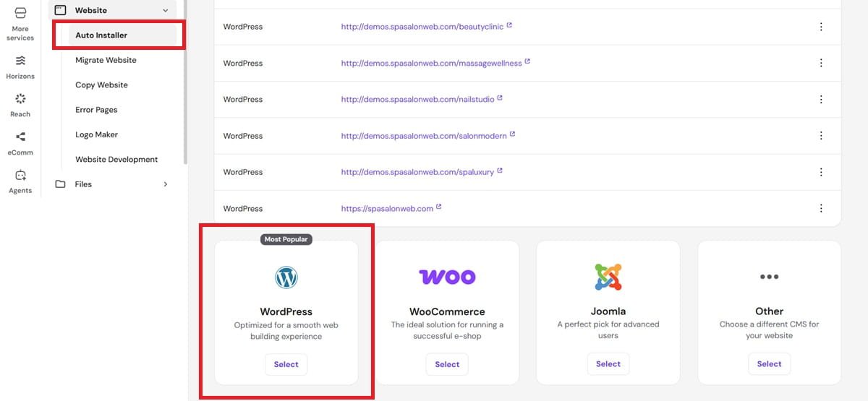Select Auto Installer in sidebar
The width and height of the screenshot is (868, 401).
point(122,35)
